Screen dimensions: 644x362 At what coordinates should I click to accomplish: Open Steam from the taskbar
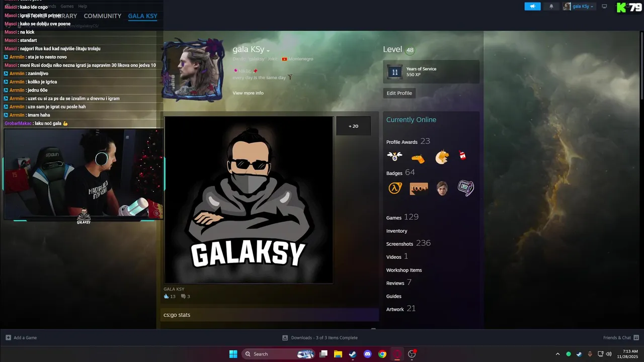[x=353, y=354]
